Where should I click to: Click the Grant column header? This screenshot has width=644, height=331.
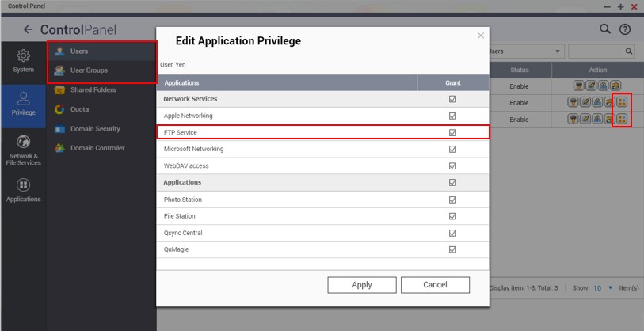[x=453, y=82]
